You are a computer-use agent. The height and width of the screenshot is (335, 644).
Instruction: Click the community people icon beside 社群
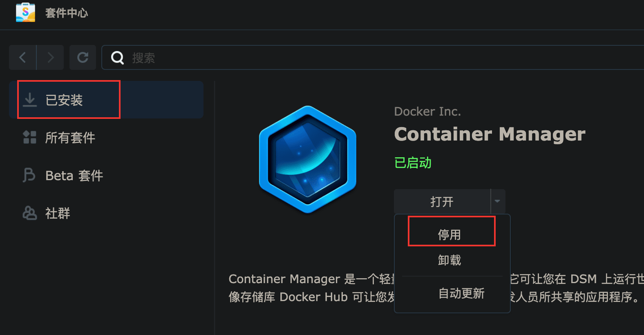[x=29, y=213]
